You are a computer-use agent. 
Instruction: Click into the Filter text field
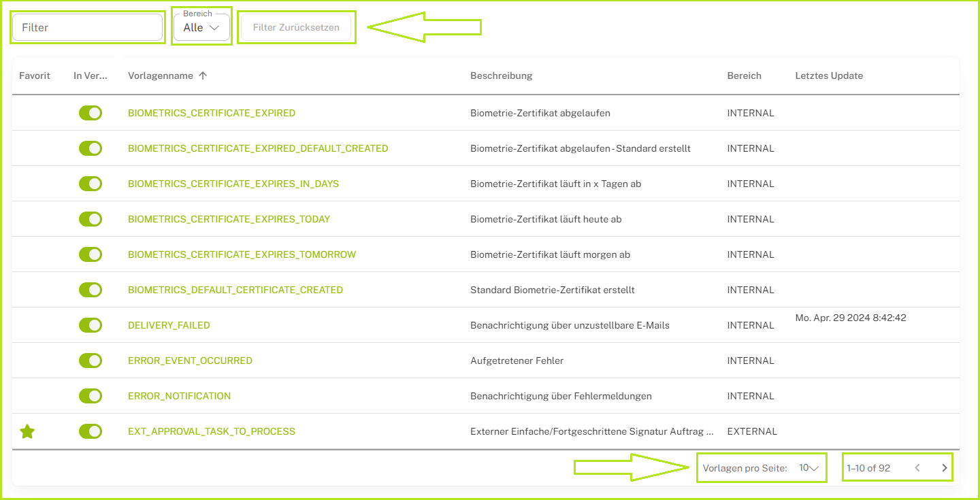click(x=88, y=28)
